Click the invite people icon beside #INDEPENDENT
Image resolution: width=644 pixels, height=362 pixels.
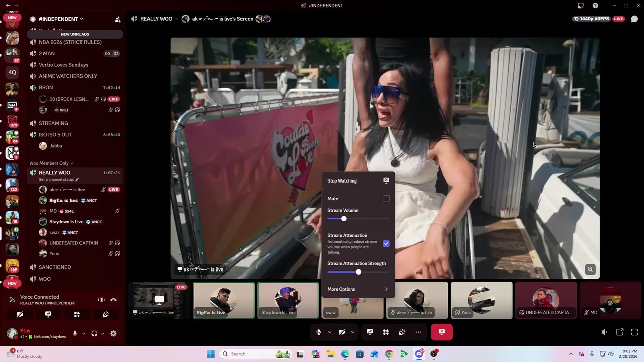(x=118, y=19)
